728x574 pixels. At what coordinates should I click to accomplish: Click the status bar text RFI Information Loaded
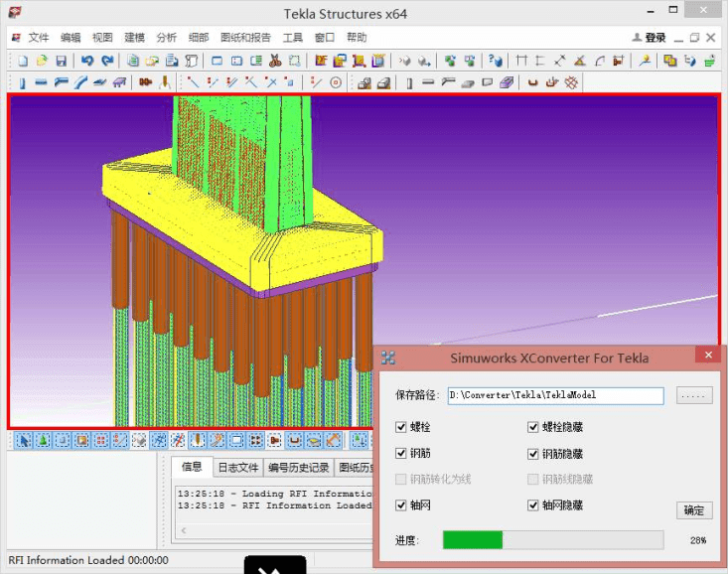click(88, 560)
